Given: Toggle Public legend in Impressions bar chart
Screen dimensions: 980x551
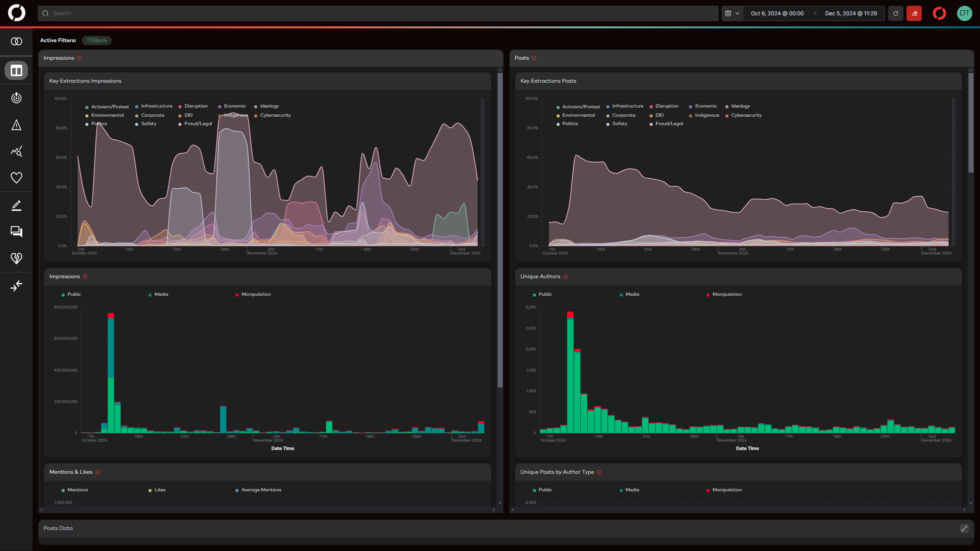Looking at the screenshot, I should [71, 294].
